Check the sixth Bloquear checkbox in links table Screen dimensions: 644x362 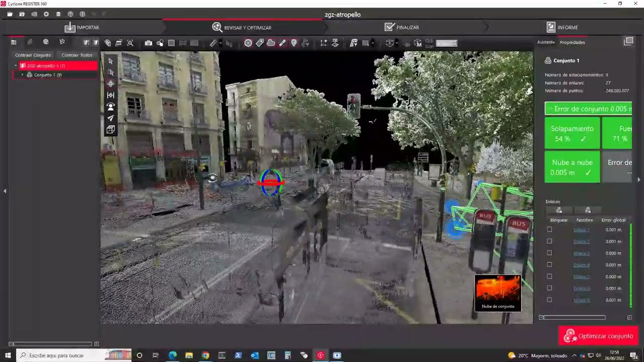(549, 288)
